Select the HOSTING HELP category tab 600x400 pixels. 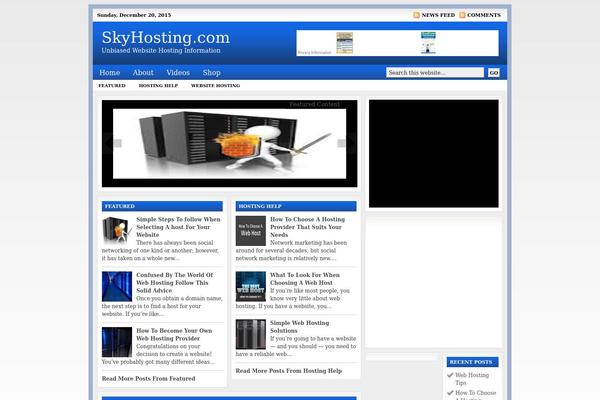coord(158,85)
